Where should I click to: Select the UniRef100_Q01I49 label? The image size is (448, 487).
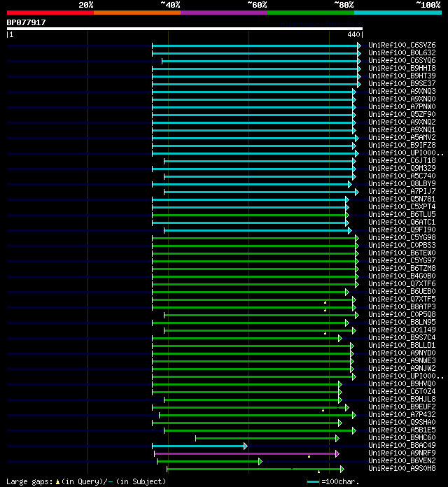click(x=402, y=330)
